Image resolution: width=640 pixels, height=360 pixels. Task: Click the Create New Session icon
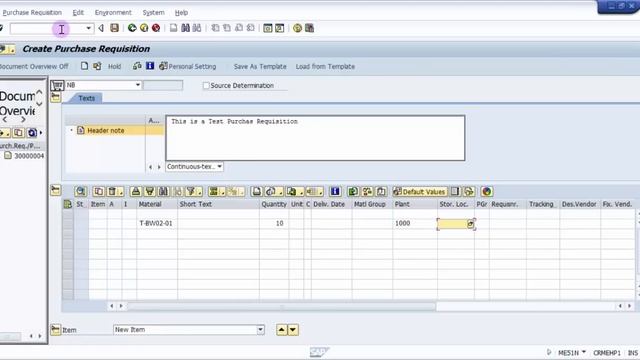click(x=268, y=28)
